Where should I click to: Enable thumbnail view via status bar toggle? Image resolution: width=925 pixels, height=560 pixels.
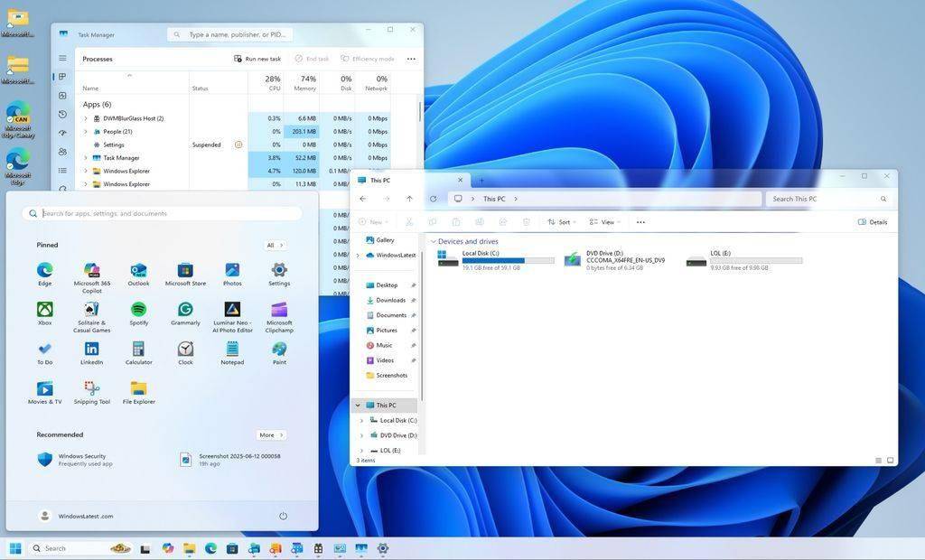point(888,460)
